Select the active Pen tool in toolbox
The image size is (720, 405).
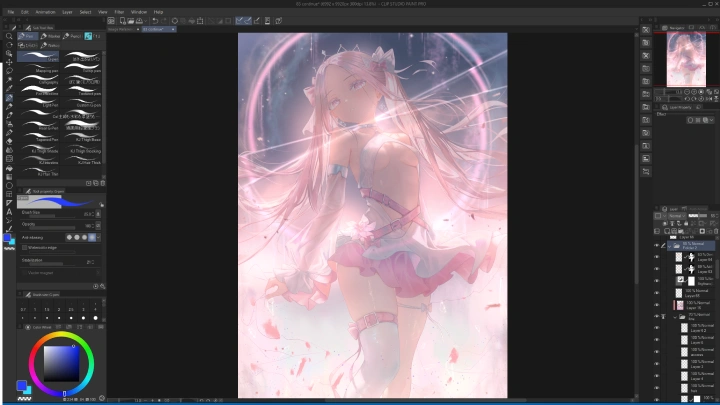(x=9, y=97)
